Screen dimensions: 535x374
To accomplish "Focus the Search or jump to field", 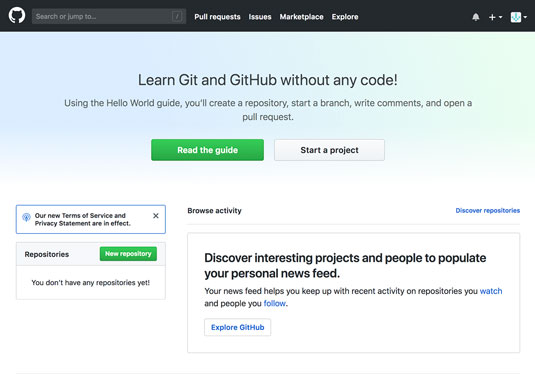I will tap(109, 16).
